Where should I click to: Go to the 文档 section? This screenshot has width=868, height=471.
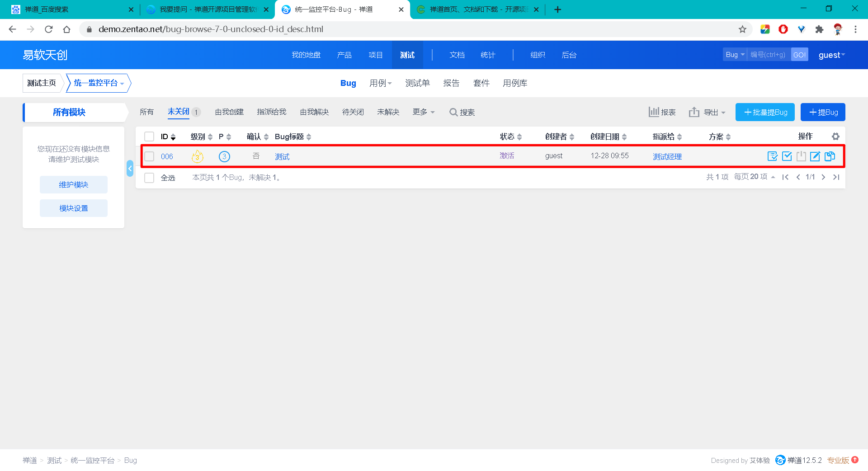click(x=457, y=55)
